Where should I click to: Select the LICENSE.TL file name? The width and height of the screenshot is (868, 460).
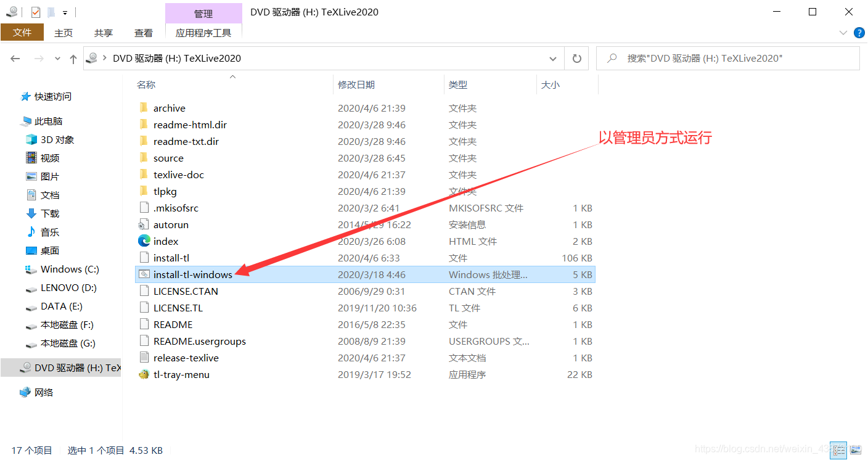[x=178, y=308]
